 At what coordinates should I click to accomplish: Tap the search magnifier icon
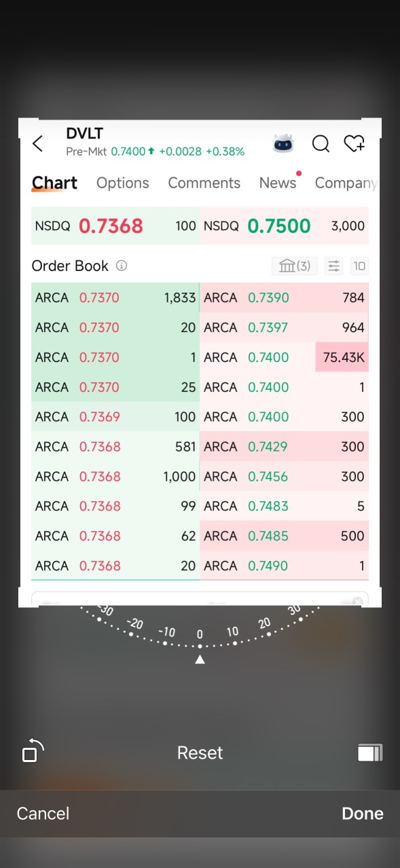point(321,143)
